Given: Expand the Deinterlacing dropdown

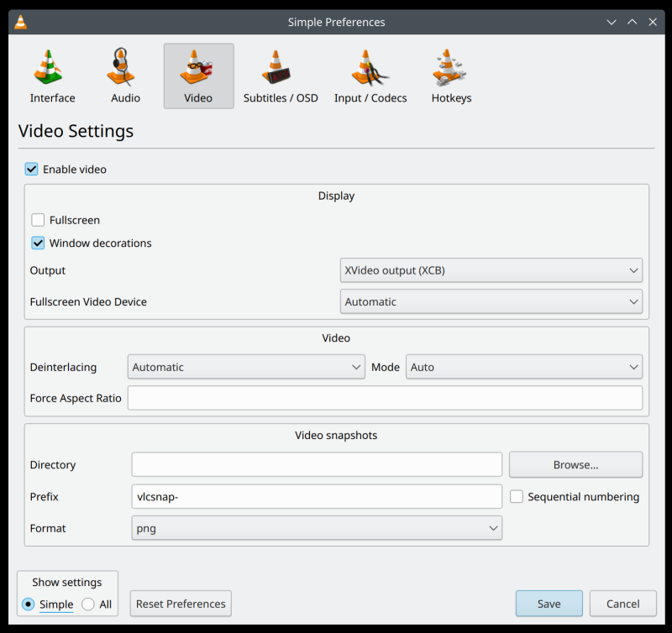Looking at the screenshot, I should 246,367.
